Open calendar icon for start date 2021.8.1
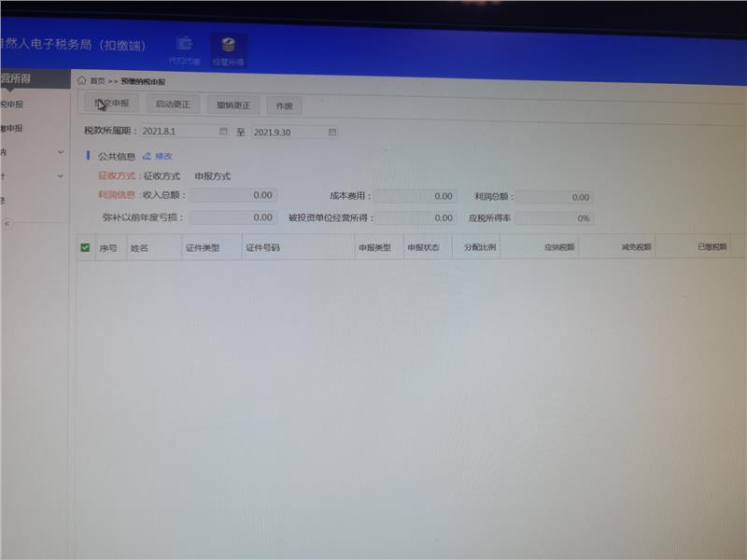Screen dimensions: 747x560 (223, 132)
